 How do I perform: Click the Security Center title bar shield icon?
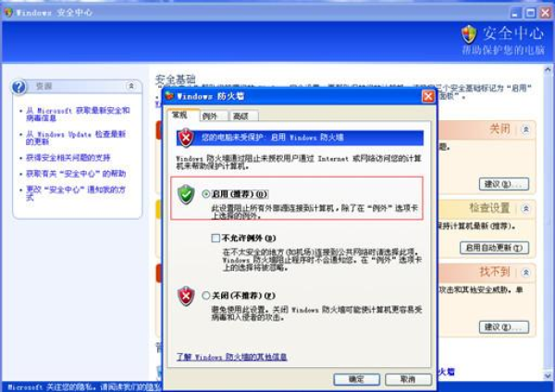coord(8,12)
